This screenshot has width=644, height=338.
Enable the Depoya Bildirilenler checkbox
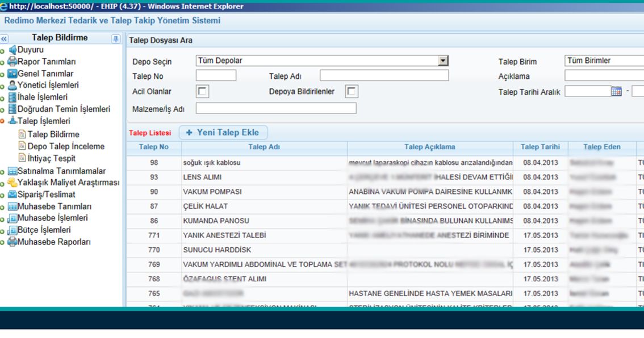(x=352, y=91)
